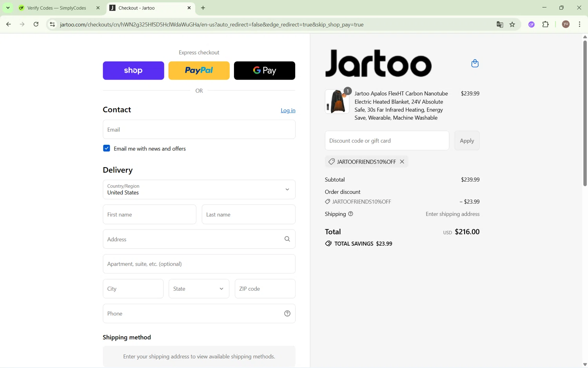The width and height of the screenshot is (588, 368).
Task: Open the browser extensions puzzle icon
Action: [546, 24]
